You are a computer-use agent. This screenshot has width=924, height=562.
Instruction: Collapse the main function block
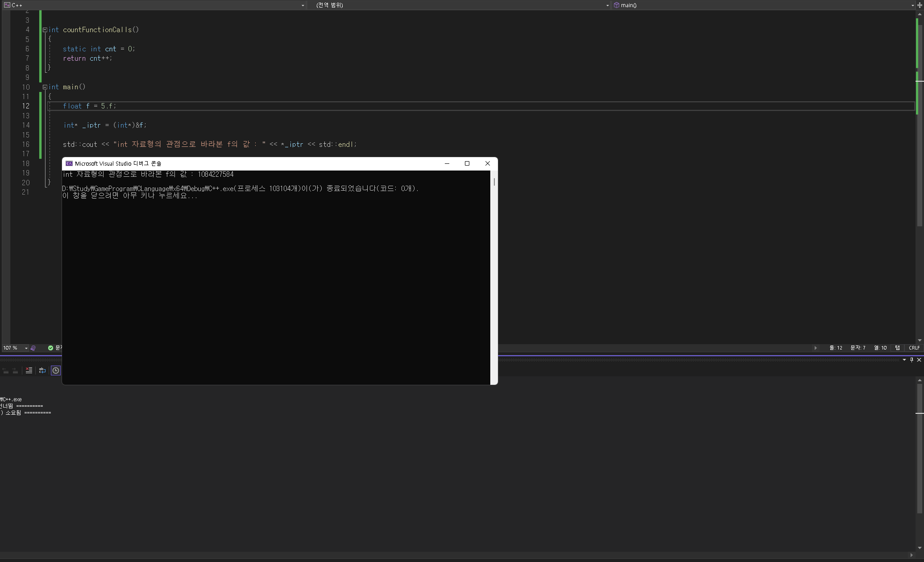pos(45,87)
